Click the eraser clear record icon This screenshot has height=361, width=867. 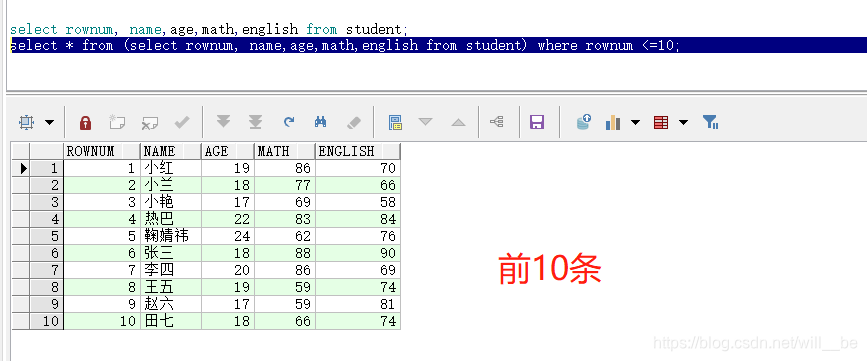click(353, 122)
